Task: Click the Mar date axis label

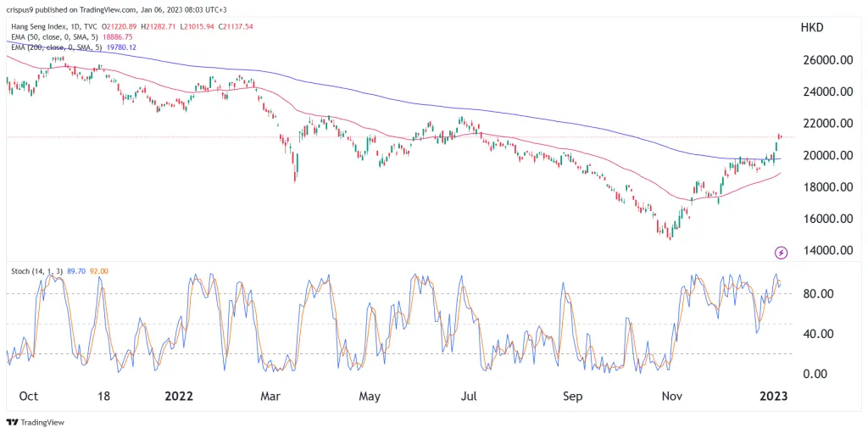Action: click(270, 397)
